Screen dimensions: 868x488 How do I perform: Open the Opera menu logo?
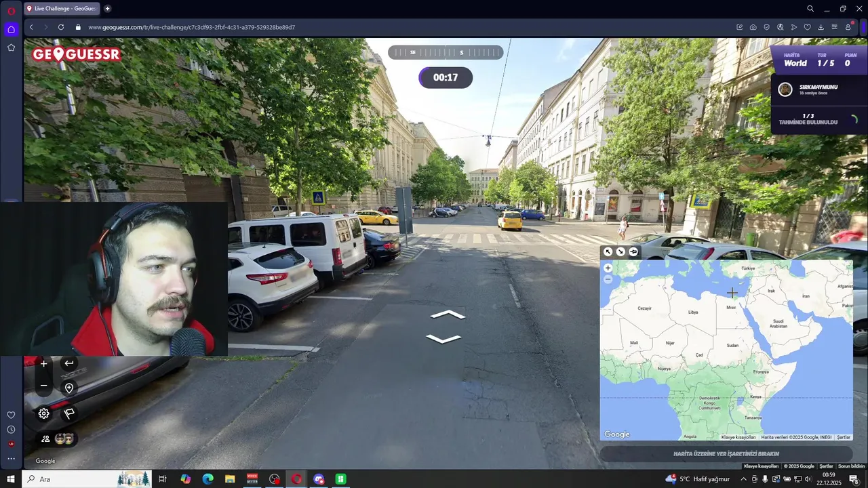point(11,9)
